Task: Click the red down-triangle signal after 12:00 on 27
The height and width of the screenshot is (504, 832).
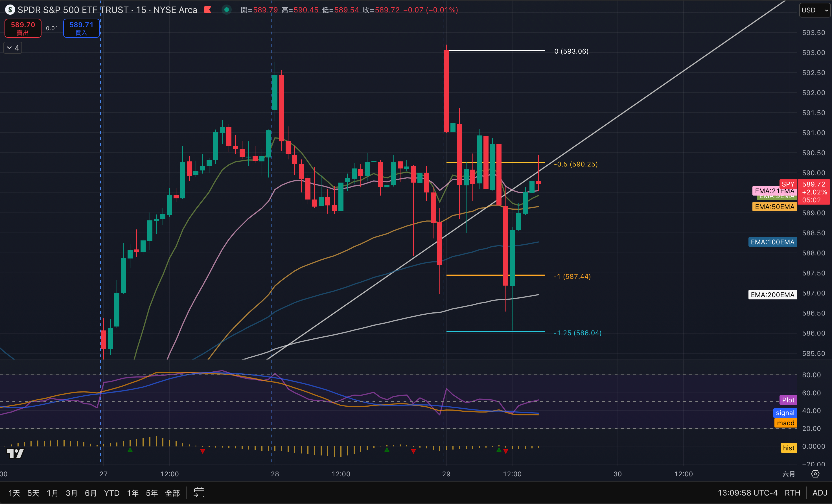Action: tap(202, 451)
